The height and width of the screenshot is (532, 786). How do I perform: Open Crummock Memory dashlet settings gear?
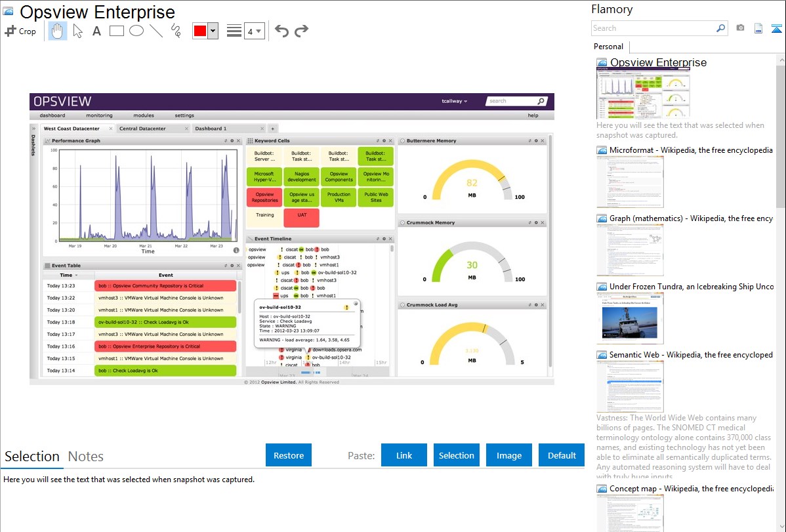coord(536,222)
